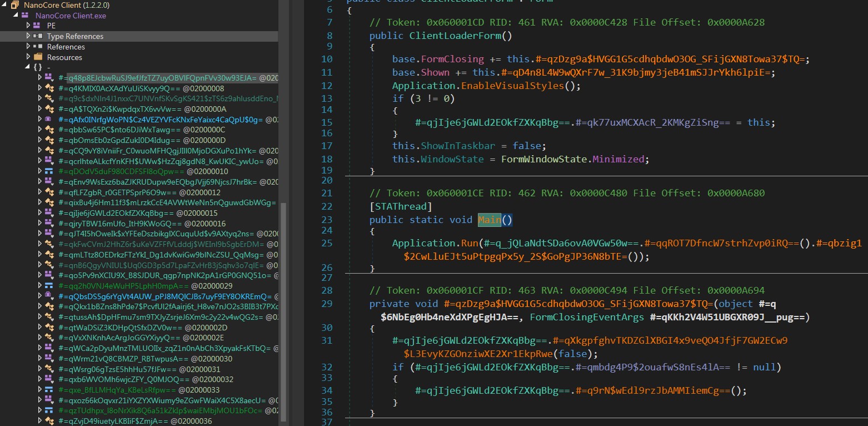This screenshot has width=868, height=426.
Task: Click the type icon beside #=qAfx0INrfgWoPN
Action: click(x=48, y=120)
